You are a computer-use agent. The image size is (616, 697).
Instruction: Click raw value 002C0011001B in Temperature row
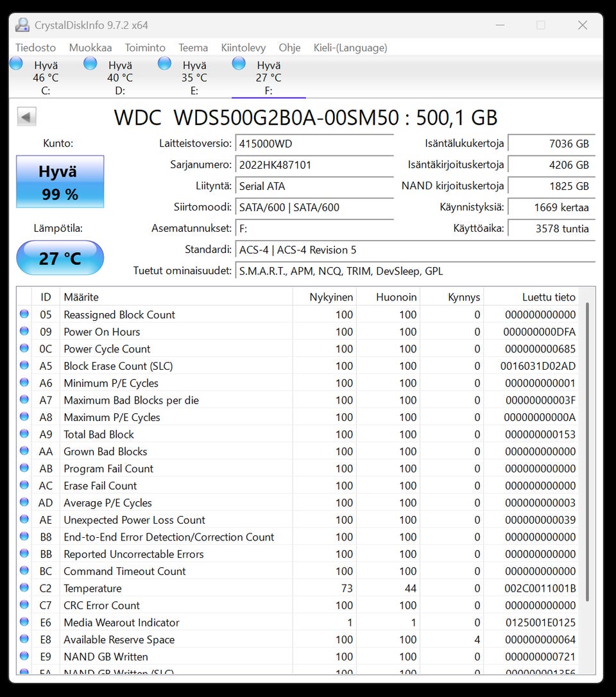540,588
